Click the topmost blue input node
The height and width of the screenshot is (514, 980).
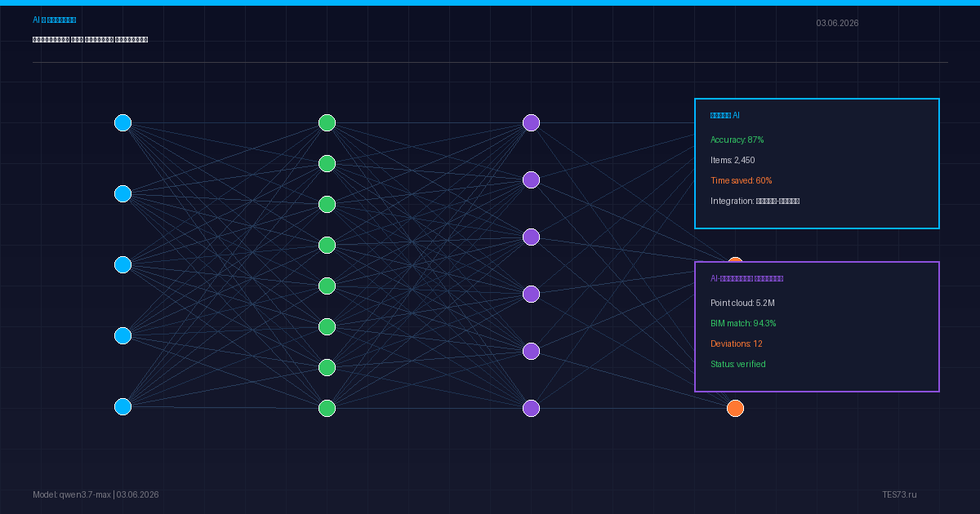(x=122, y=122)
